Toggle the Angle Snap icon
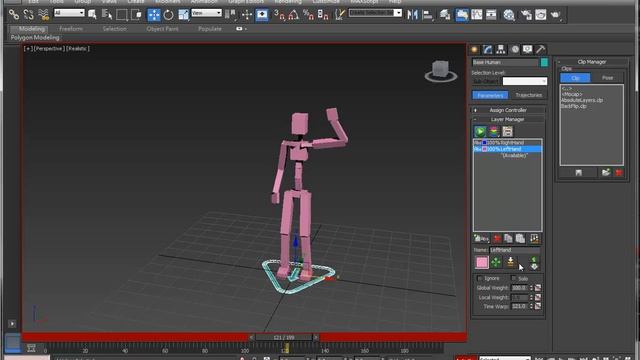 (x=293, y=15)
